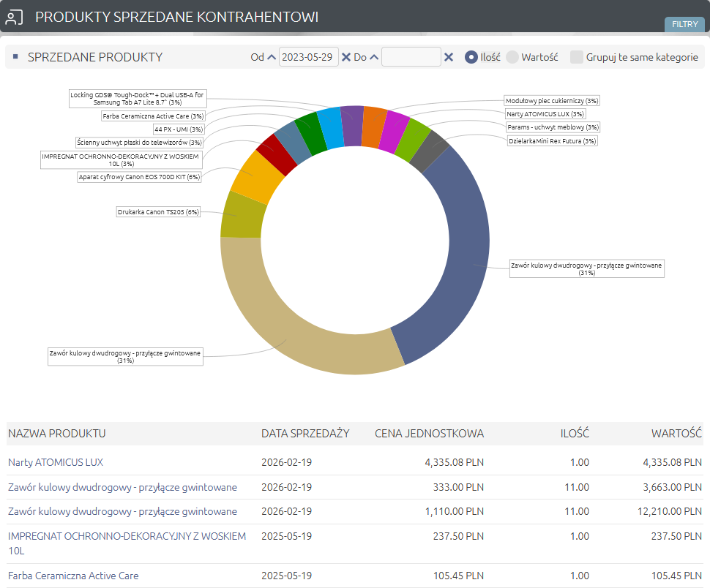Select the Ilość radio button
The width and height of the screenshot is (710, 588).
pos(471,57)
